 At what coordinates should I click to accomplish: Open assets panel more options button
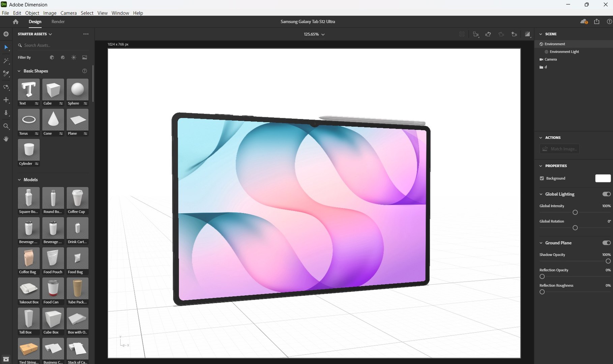click(86, 34)
